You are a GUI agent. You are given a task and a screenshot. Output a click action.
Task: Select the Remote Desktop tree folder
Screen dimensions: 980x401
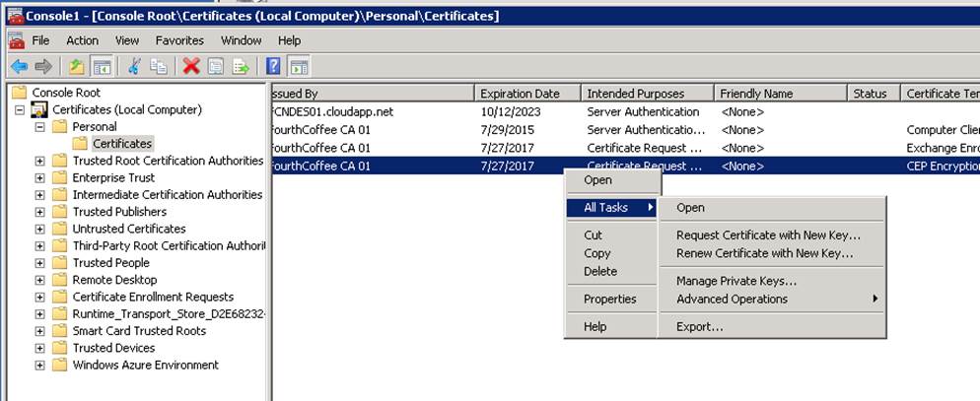[113, 280]
